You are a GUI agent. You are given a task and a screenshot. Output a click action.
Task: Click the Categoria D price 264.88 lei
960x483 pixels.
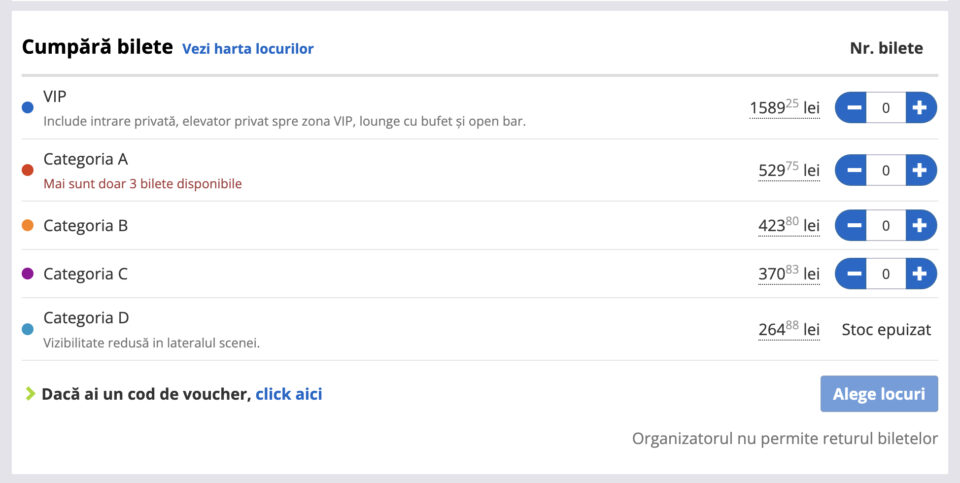tap(788, 329)
